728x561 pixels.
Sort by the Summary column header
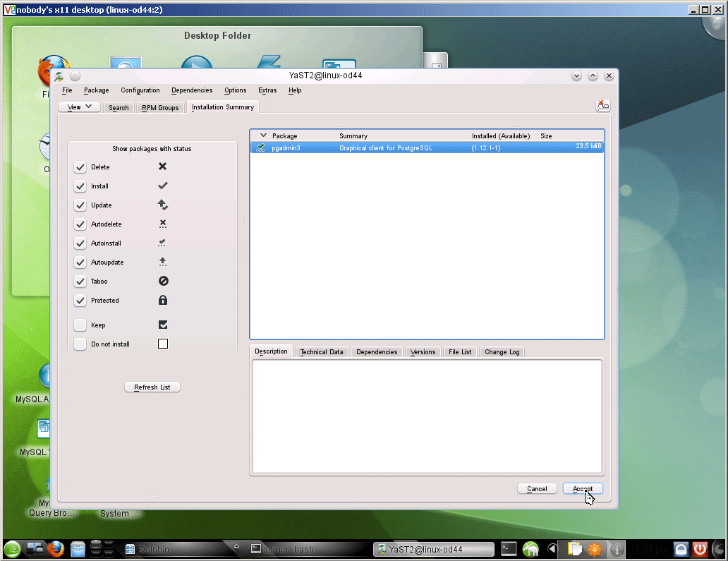tap(353, 135)
